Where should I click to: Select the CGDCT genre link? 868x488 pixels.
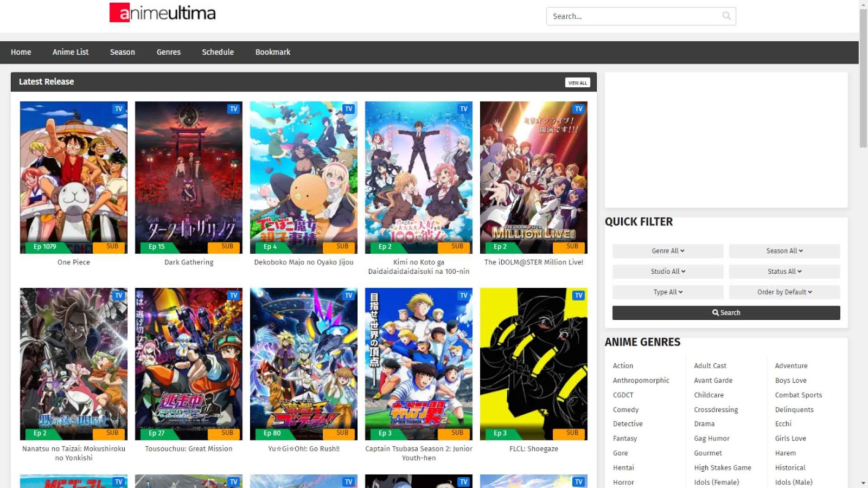coord(623,395)
